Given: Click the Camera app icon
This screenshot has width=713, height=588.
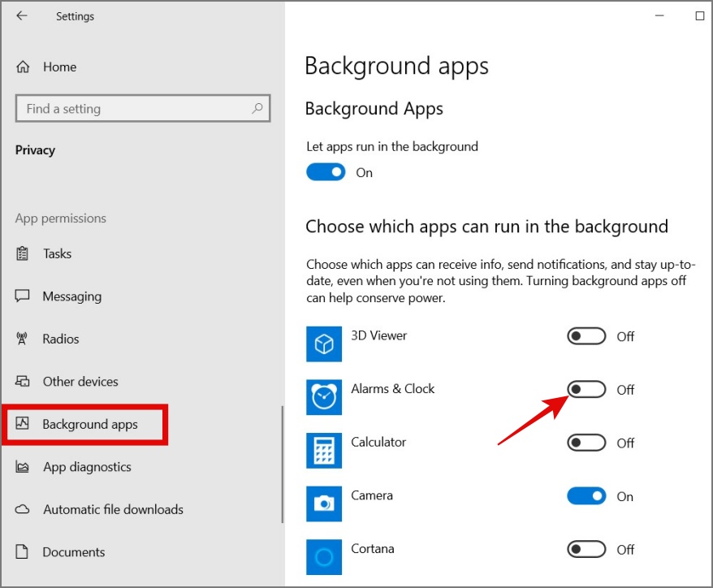Looking at the screenshot, I should point(324,504).
